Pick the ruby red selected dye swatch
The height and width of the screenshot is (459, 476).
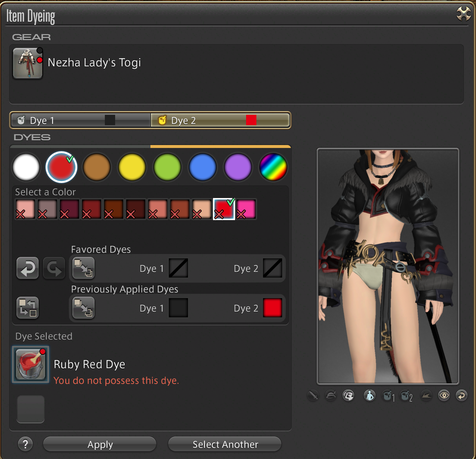coord(224,209)
